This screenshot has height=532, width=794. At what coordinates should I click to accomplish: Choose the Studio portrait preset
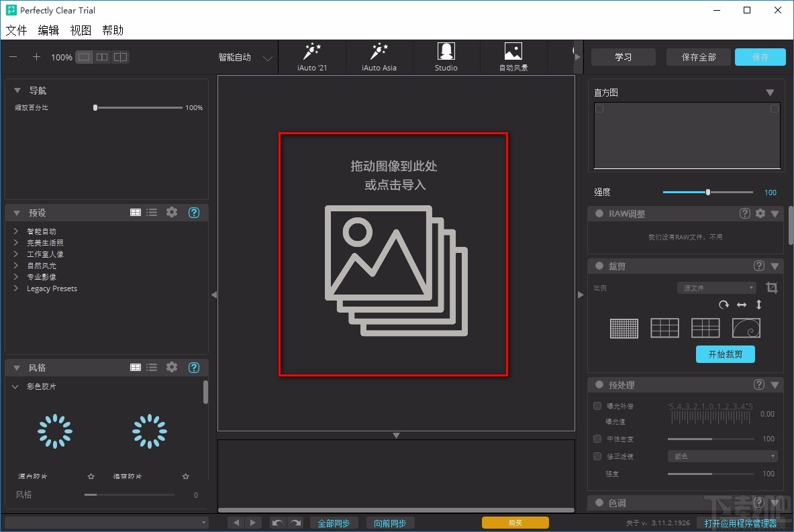pyautogui.click(x=446, y=57)
